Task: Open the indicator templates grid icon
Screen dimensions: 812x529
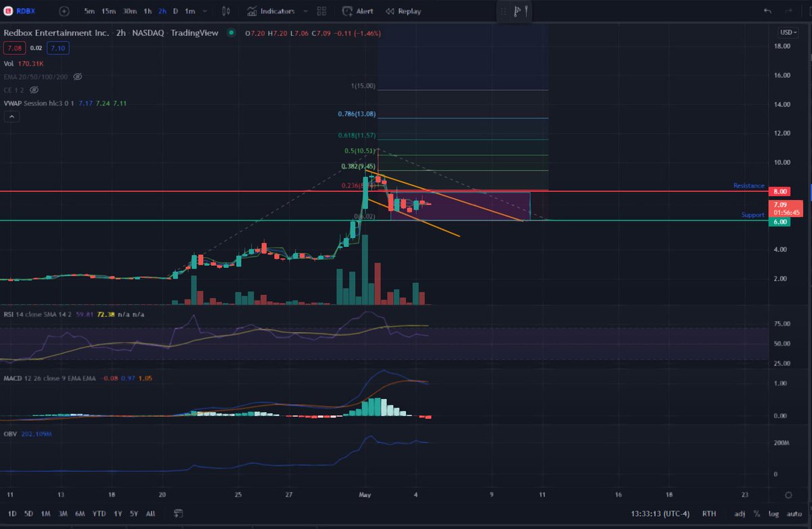Action: point(323,11)
